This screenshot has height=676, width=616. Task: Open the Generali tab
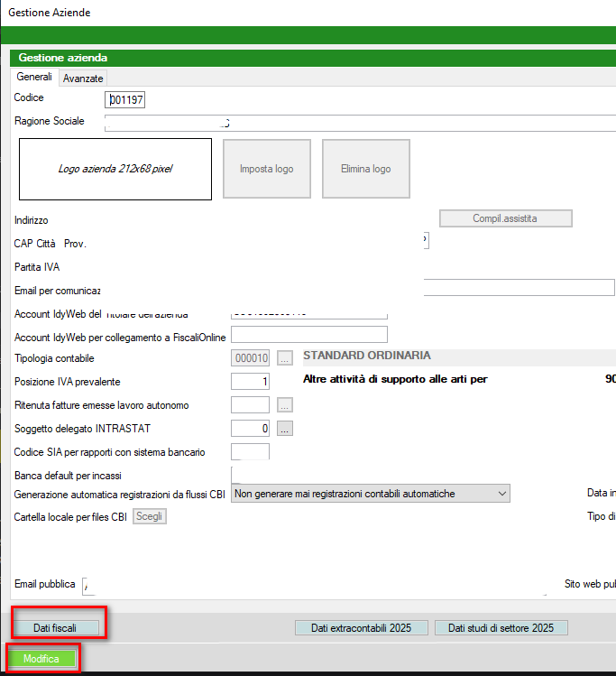(x=34, y=78)
